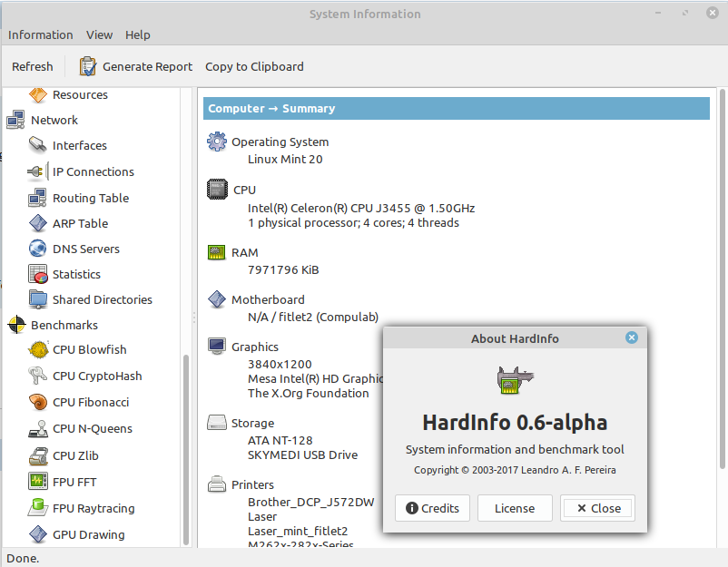
Task: Click N/A / fitlet2 (Compulab) text
Action: click(313, 317)
